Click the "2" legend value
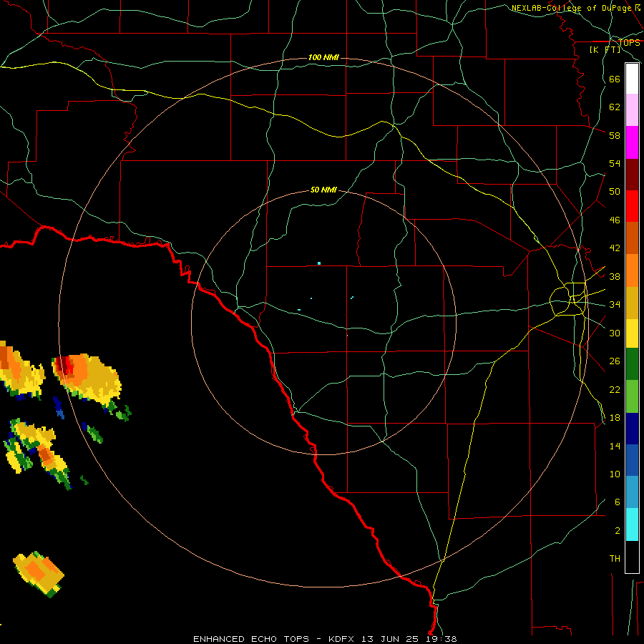Screen dimensions: 644x644 coord(618,531)
